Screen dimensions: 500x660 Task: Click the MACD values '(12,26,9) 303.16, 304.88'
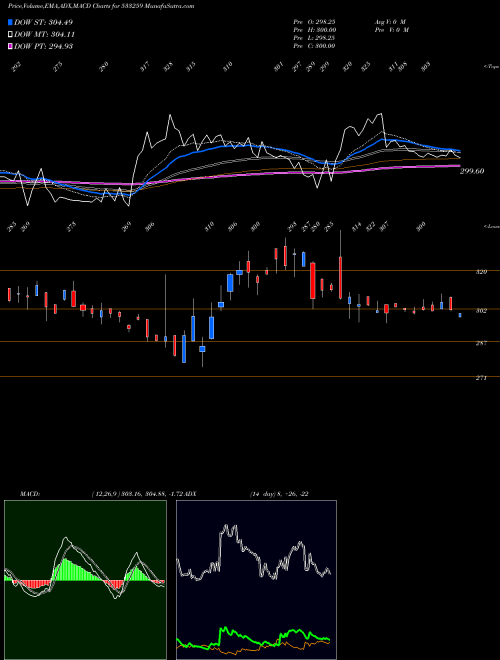128,493
